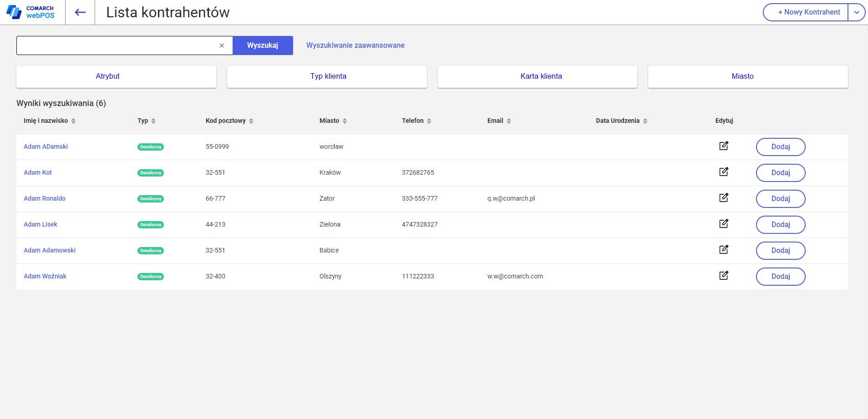Screen dimensions: 868x419
Task: Click the city cell Kraków
Action: point(330,172)
